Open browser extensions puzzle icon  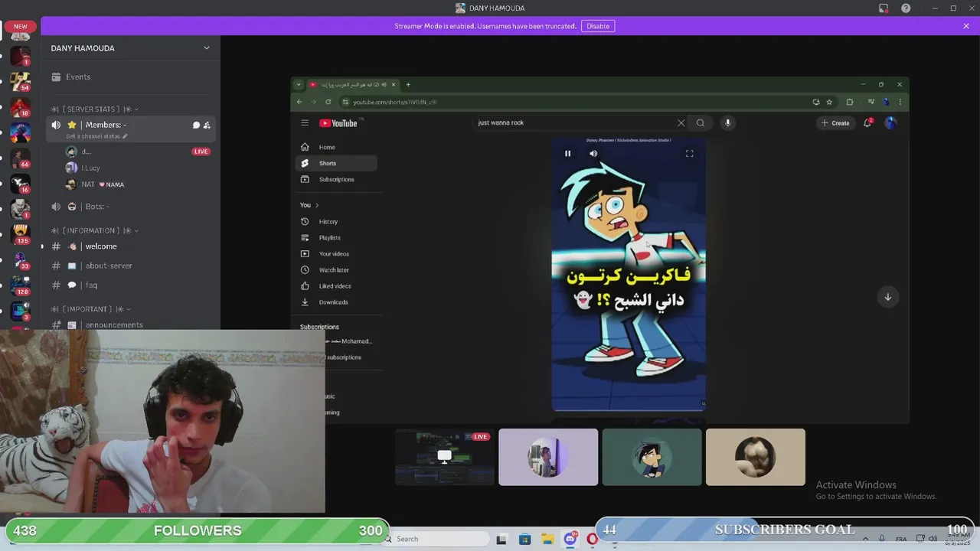click(x=850, y=102)
